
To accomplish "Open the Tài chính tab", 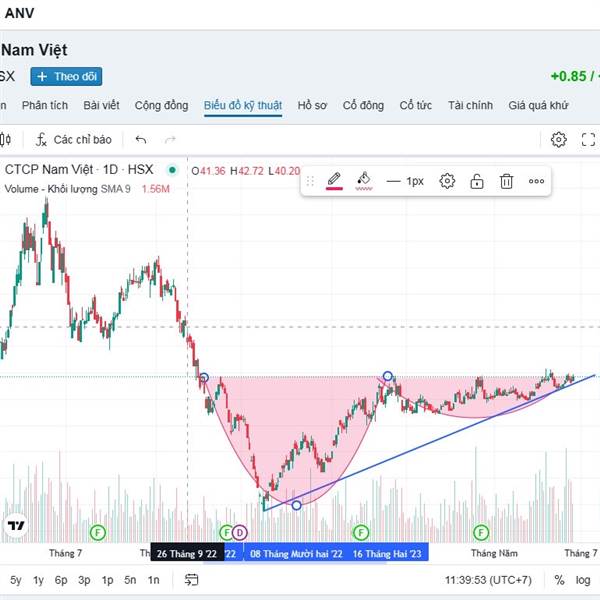I will click(x=470, y=105).
